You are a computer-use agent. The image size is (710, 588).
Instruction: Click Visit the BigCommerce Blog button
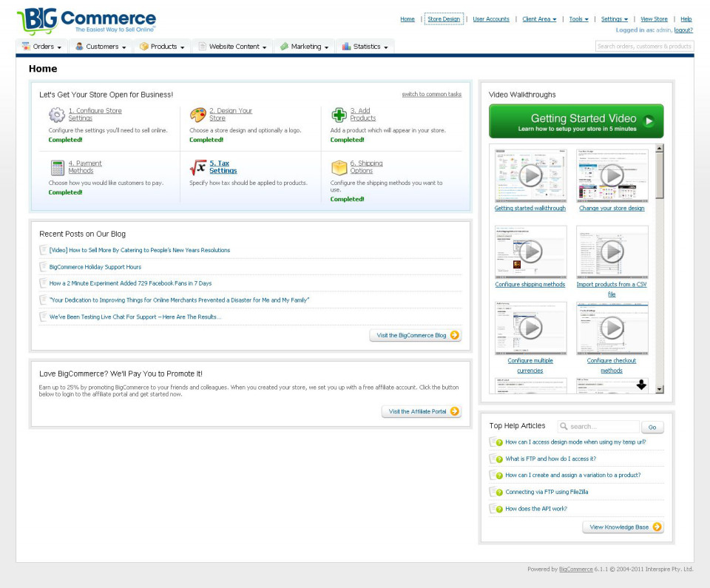(x=415, y=335)
